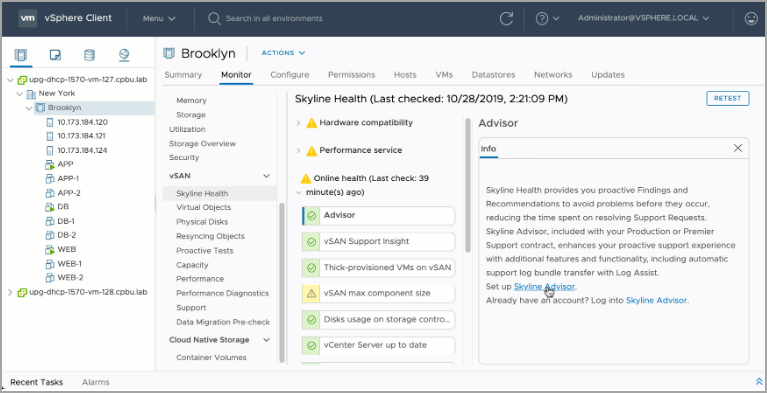Screen dimensions: 767x393
Task: Switch to the Datastores tab
Action: (493, 75)
